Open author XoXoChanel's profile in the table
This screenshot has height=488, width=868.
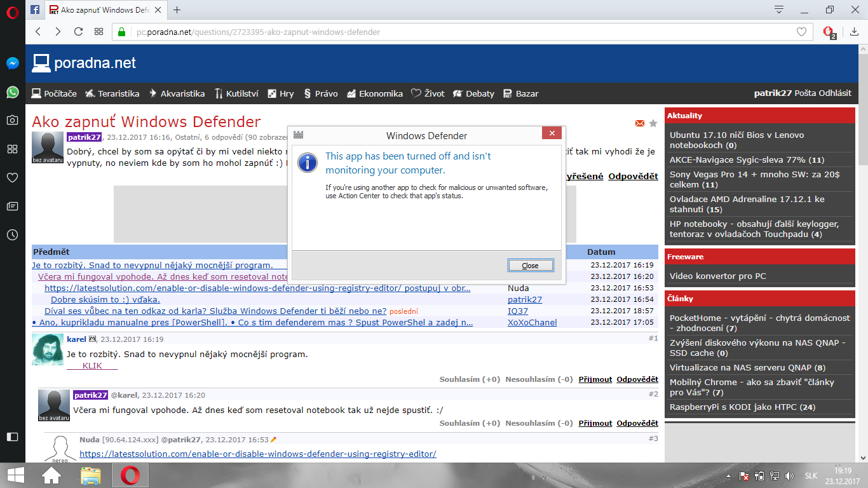tap(532, 322)
